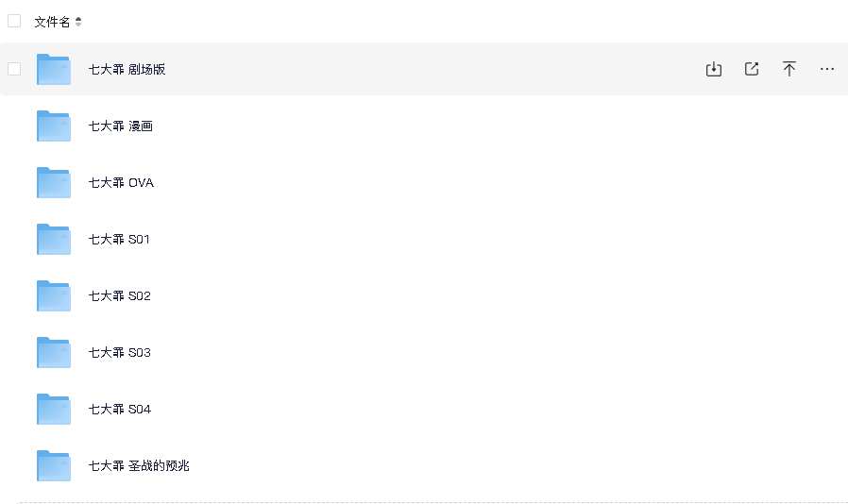
Task: Select the 七大罪 OVA folder name text
Action: [x=121, y=183]
